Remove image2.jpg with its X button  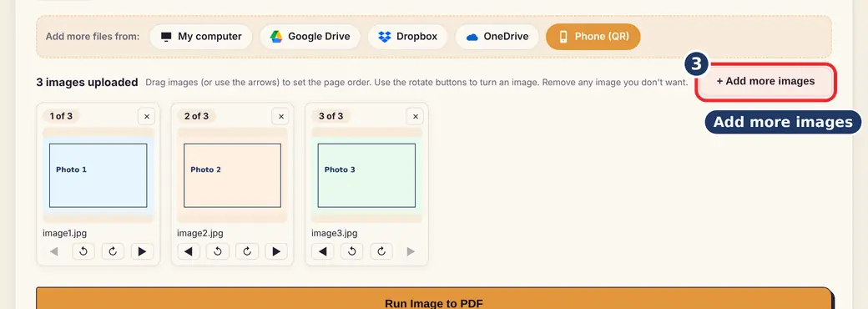point(280,116)
